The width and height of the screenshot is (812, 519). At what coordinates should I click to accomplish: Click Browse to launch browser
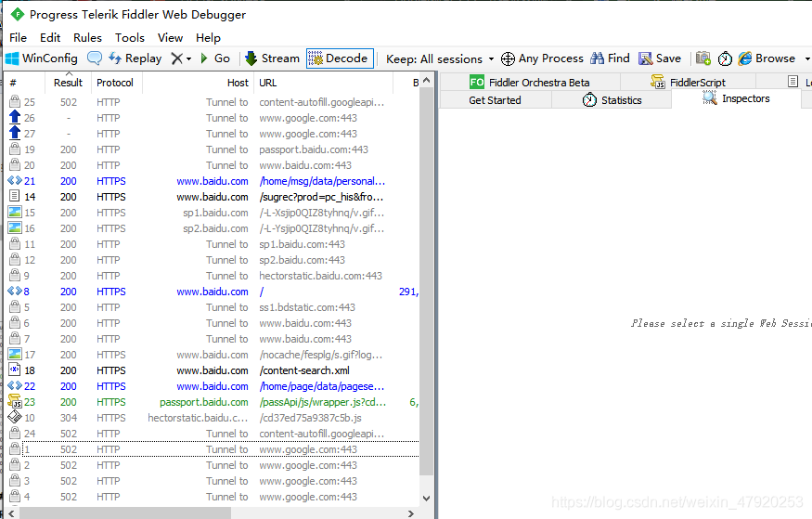[x=767, y=58]
